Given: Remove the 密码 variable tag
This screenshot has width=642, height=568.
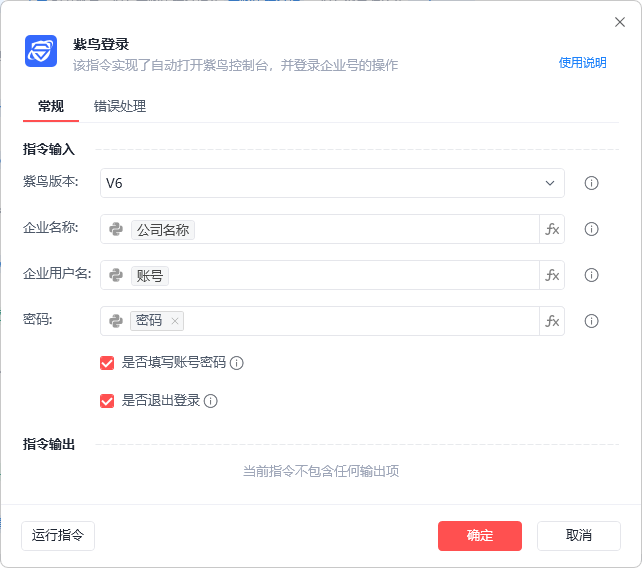Looking at the screenshot, I should pos(175,321).
